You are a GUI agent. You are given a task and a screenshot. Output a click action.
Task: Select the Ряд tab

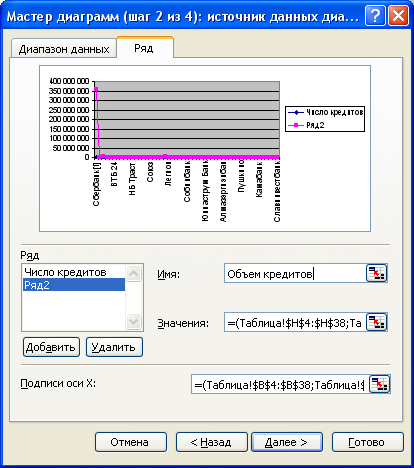(x=144, y=48)
